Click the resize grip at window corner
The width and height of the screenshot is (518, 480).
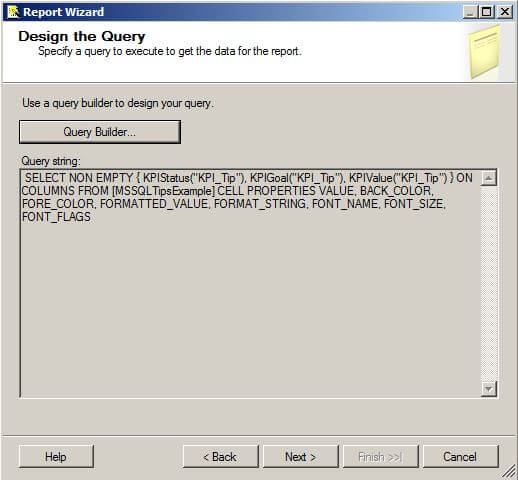pos(510,472)
